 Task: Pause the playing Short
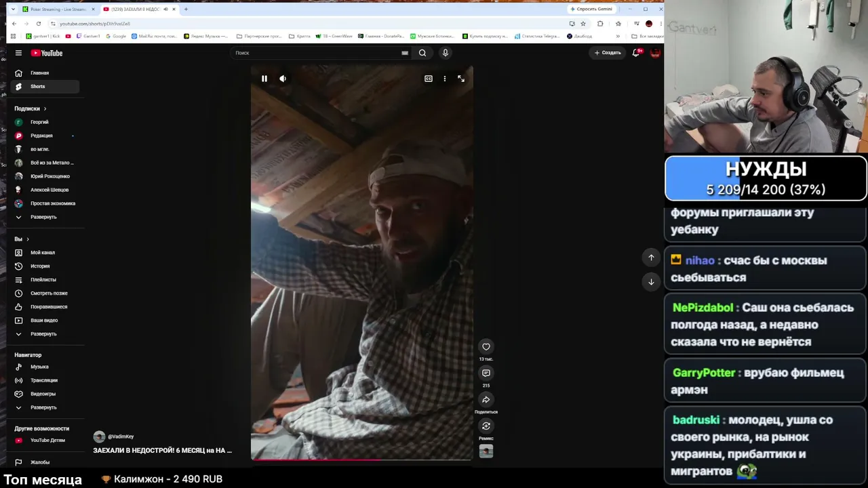264,79
